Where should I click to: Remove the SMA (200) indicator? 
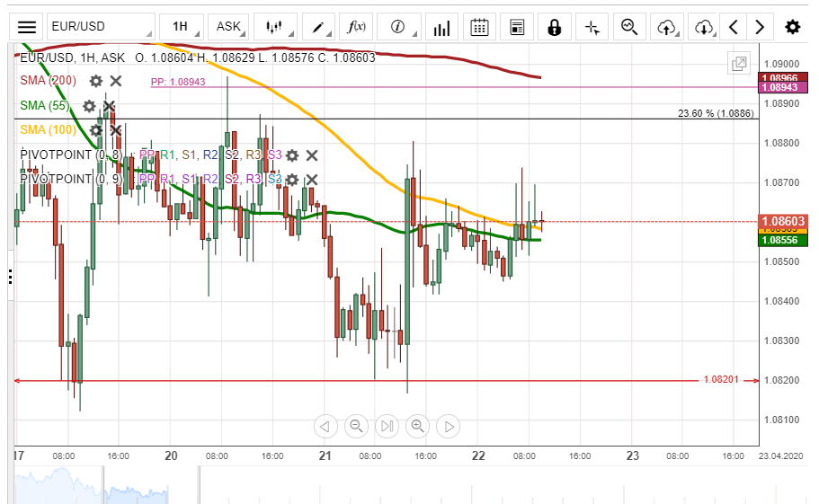pyautogui.click(x=116, y=81)
